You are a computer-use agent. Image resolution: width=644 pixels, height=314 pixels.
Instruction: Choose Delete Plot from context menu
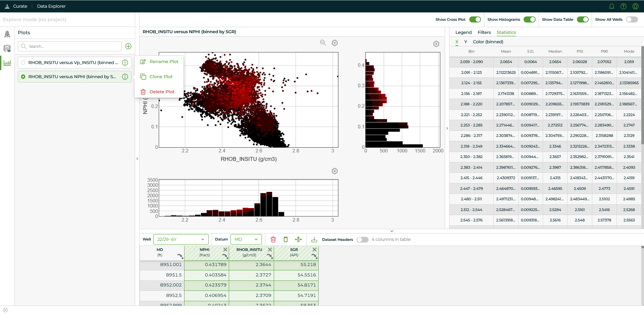point(157,92)
